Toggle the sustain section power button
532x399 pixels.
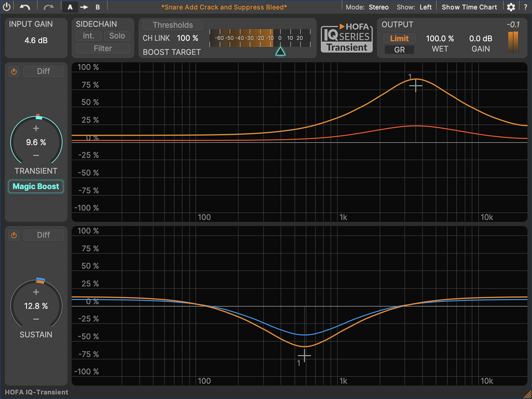[x=14, y=235]
